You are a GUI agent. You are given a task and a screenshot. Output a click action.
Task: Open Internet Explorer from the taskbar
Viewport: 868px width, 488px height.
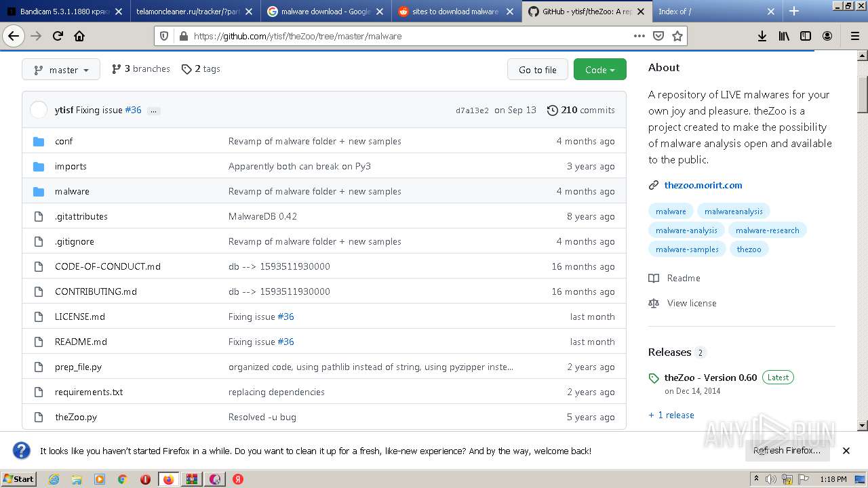(x=54, y=479)
